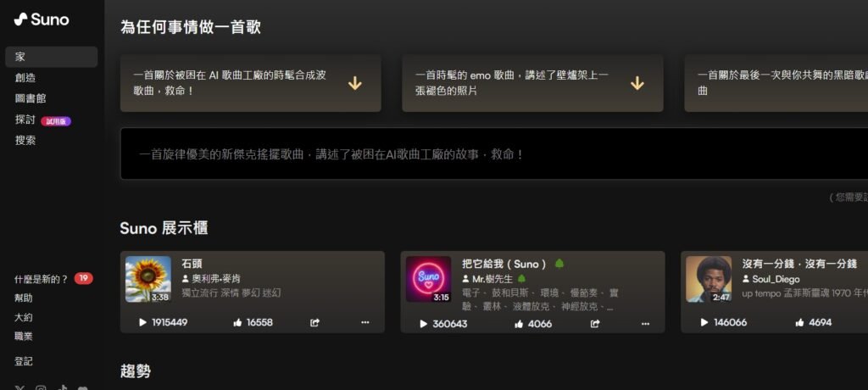
Task: Like the Soul_Diego song with thumbs-up
Action: pos(799,322)
